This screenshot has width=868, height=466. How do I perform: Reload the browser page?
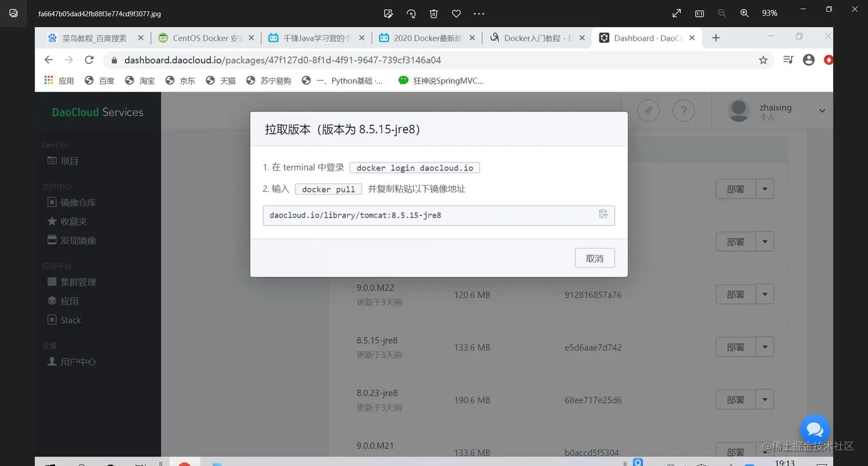pos(89,60)
